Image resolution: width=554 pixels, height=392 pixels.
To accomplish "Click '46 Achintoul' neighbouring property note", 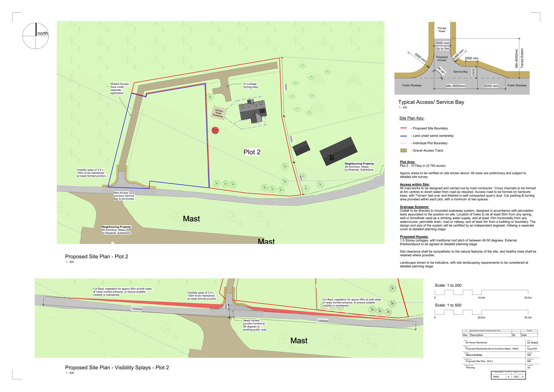I will pos(116,230).
